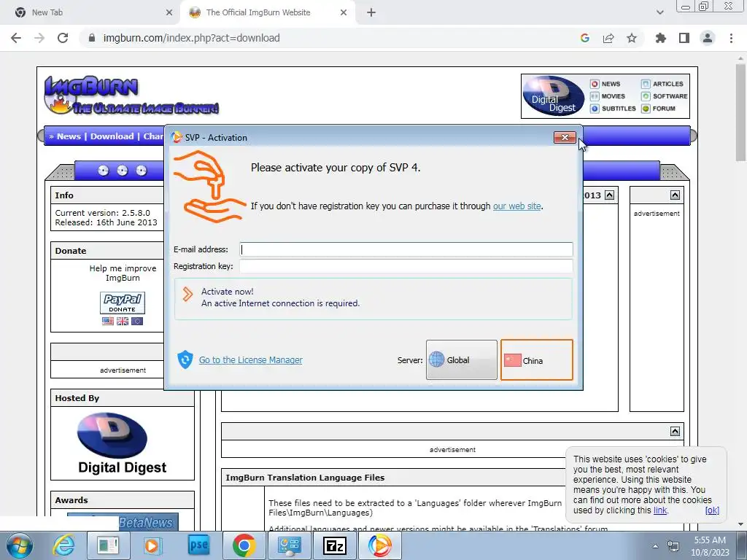Open a new browser tab

pyautogui.click(x=371, y=12)
